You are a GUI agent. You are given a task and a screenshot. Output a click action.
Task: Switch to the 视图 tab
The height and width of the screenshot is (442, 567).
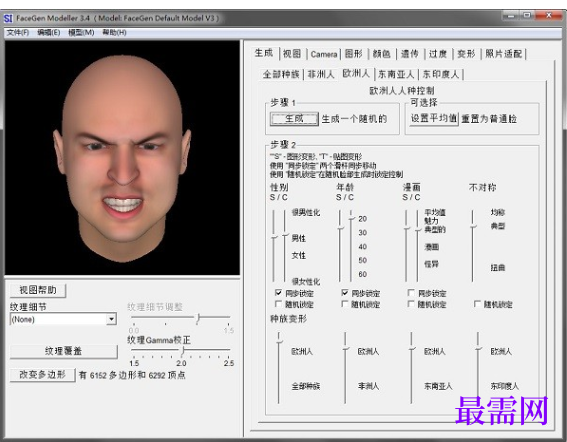pyautogui.click(x=292, y=54)
